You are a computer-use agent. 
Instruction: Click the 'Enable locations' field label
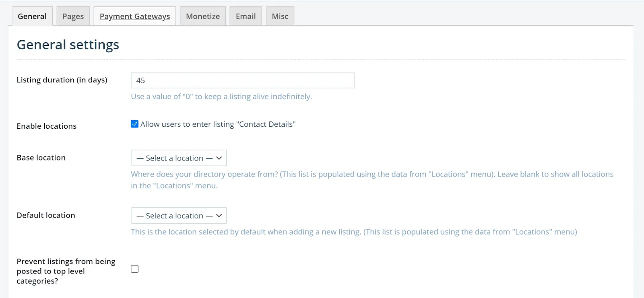click(x=47, y=126)
